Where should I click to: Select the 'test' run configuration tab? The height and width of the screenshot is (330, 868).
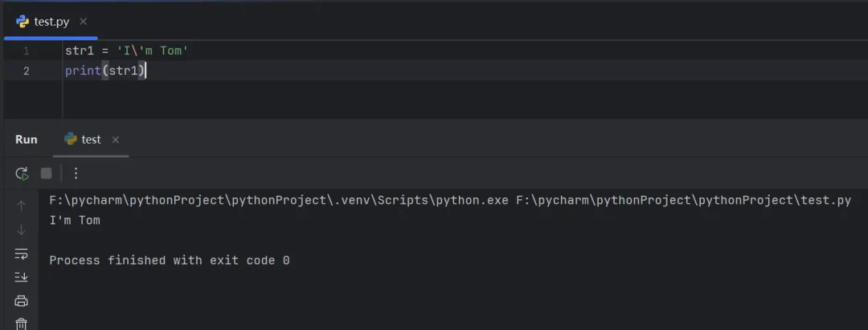pos(91,140)
